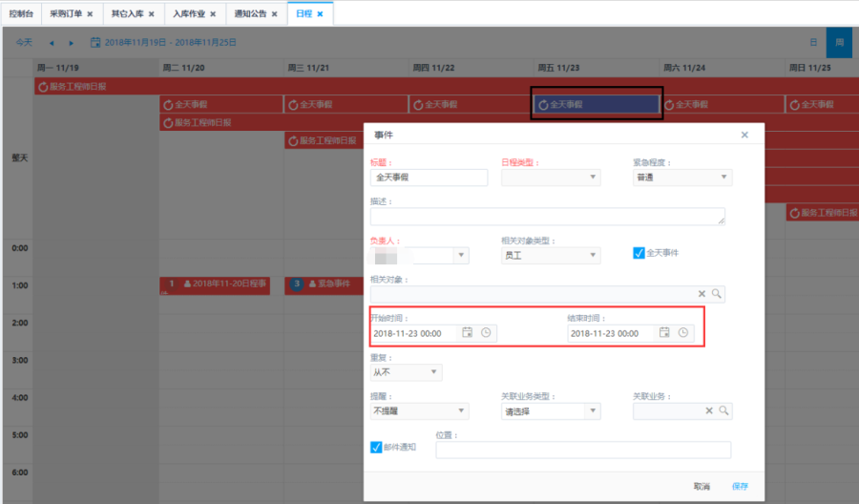Open the end time calendar picker
859x504 pixels.
point(664,333)
